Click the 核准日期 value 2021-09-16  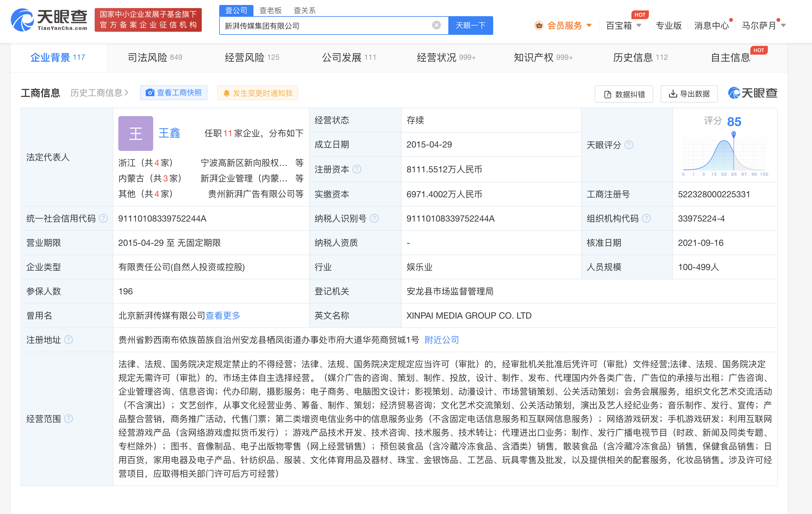701,243
